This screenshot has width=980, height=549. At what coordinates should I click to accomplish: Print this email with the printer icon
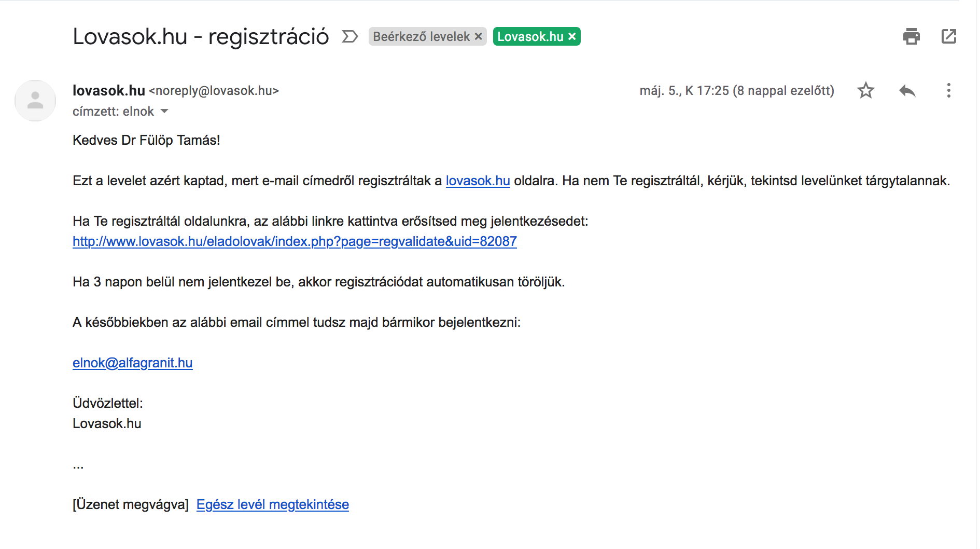point(911,36)
